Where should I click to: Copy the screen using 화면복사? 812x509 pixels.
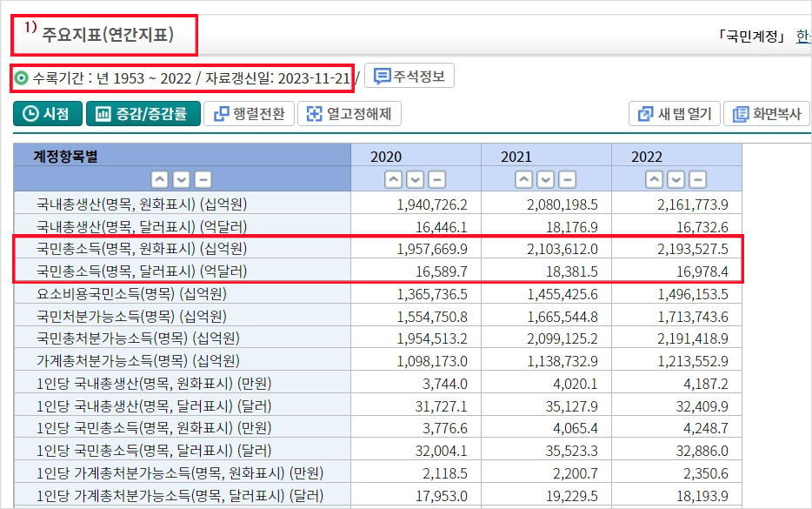point(767,113)
